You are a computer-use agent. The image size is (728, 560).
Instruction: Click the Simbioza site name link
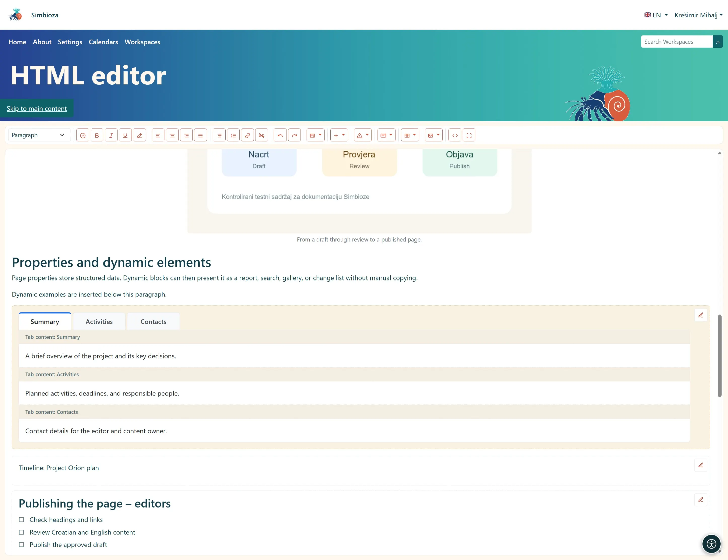click(x=45, y=15)
